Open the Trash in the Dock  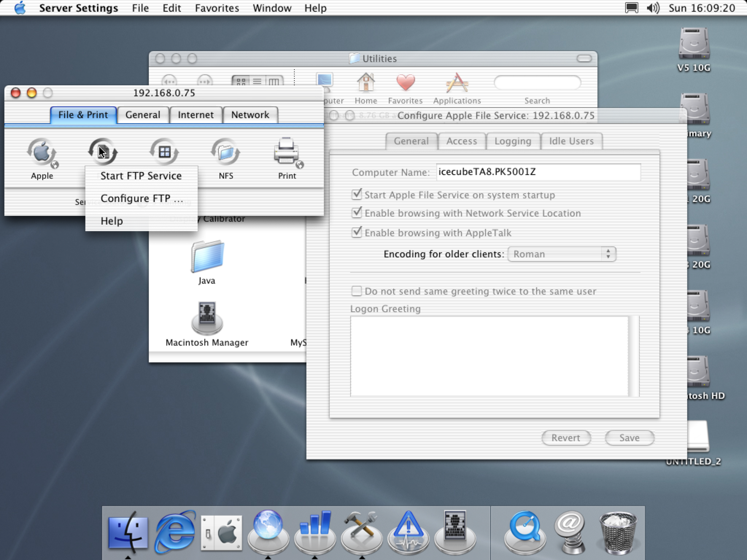tap(618, 532)
